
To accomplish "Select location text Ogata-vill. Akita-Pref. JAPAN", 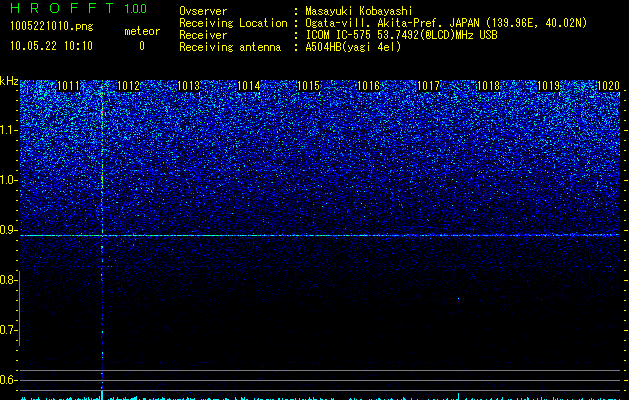I will click(x=392, y=23).
